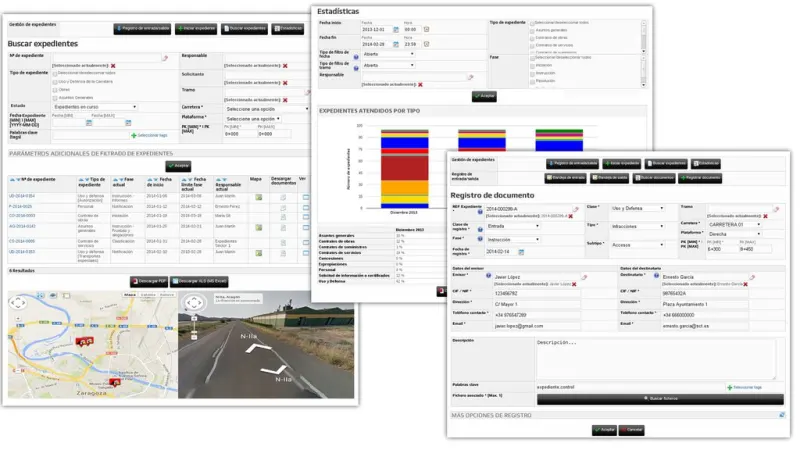Image resolution: width=800 pixels, height=450 pixels.
Task: Click Aceptar in Buscar expedientes window
Action: click(178, 166)
